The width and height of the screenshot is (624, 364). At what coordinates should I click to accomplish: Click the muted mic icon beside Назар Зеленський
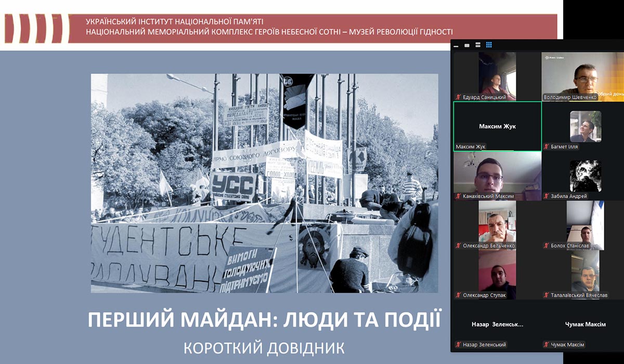pos(458,345)
